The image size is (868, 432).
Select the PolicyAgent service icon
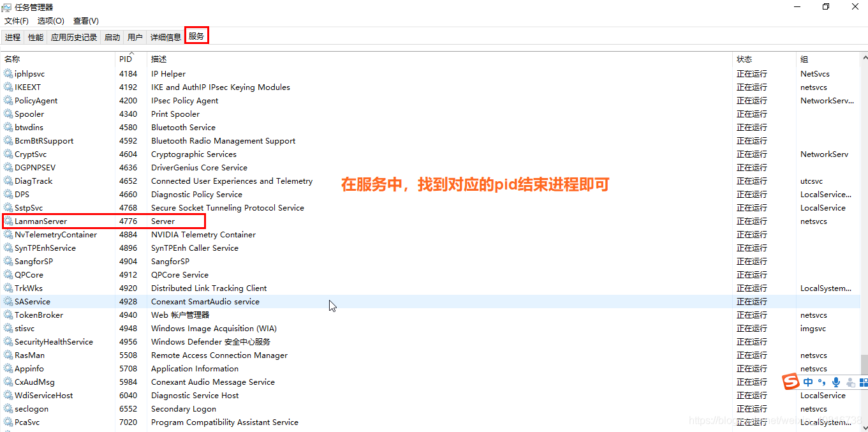(8, 101)
